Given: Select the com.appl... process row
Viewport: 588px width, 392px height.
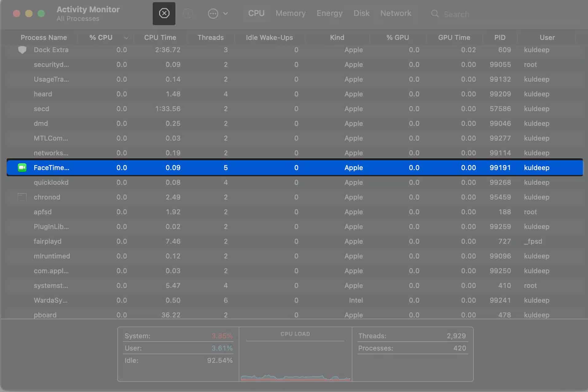Looking at the screenshot, I should (x=295, y=271).
